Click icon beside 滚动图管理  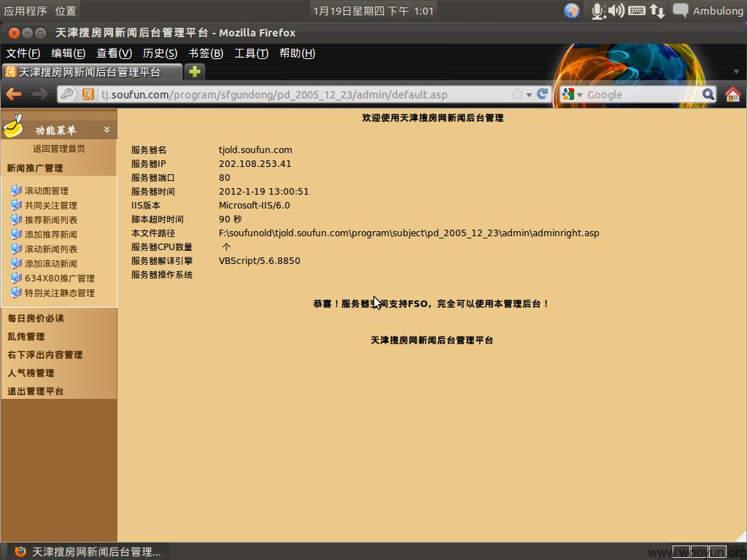tap(16, 190)
